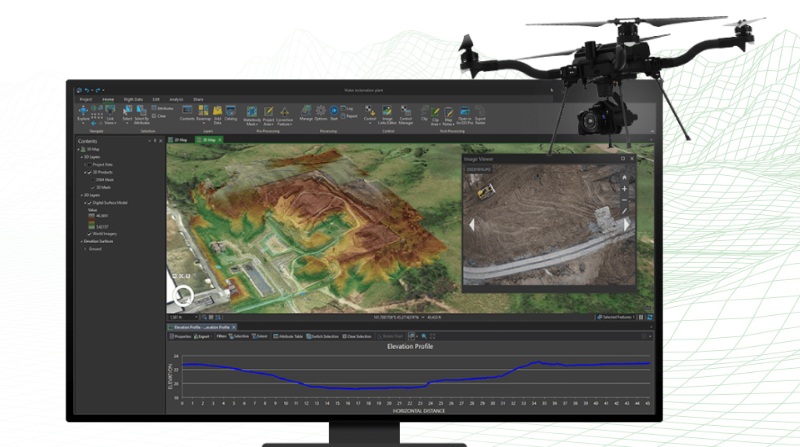Open processing Options gear
800x447 pixels.
(320, 113)
